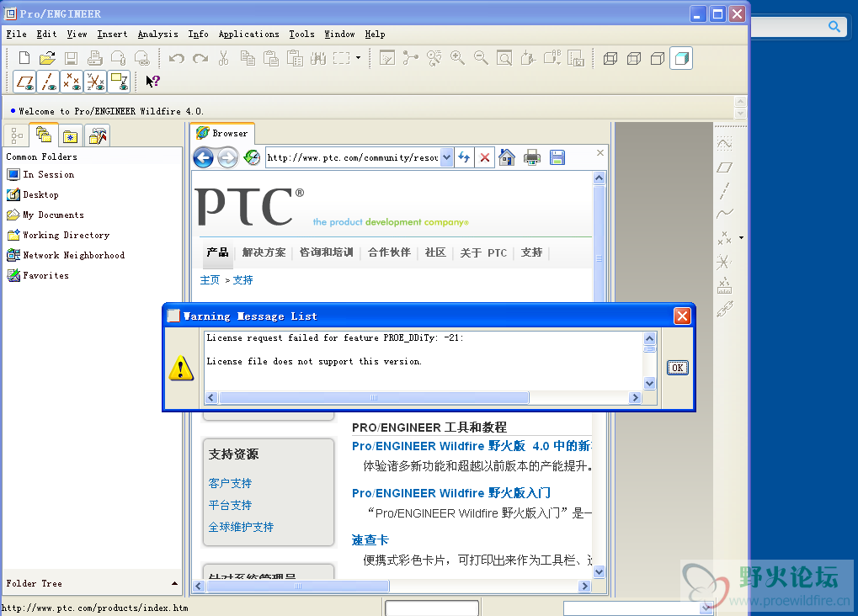Image resolution: width=858 pixels, height=616 pixels.
Task: Open the 全球维护支持 link
Action: (x=241, y=527)
